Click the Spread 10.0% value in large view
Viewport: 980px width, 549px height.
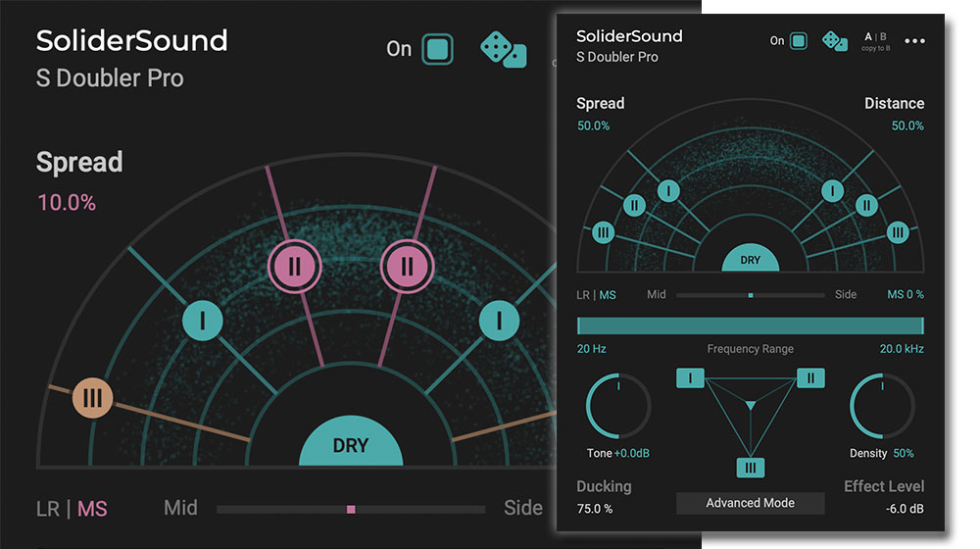[x=67, y=203]
